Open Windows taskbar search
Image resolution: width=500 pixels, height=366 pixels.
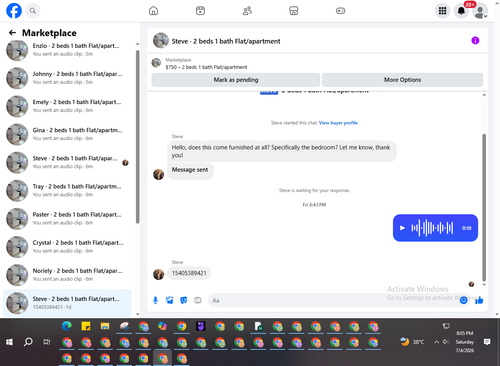pyautogui.click(x=28, y=342)
